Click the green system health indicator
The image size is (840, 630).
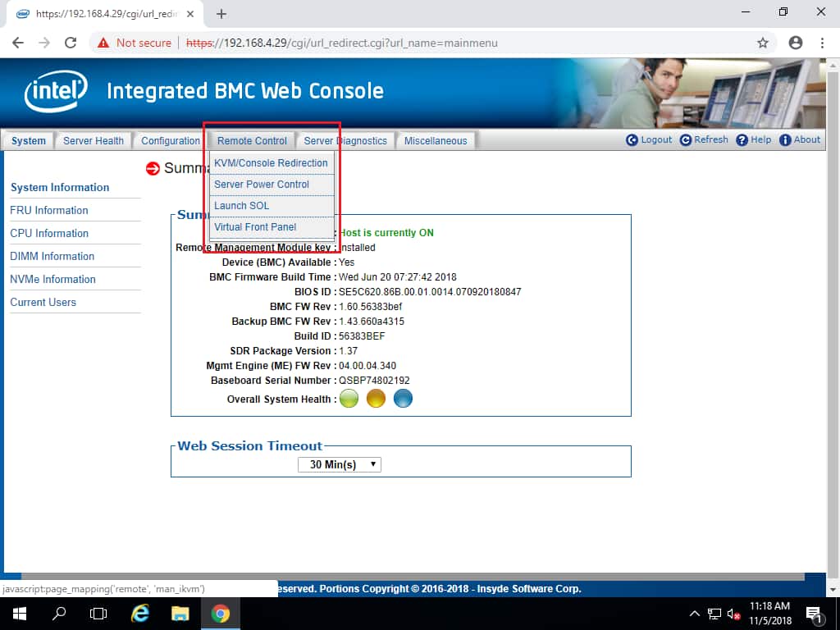pos(349,399)
